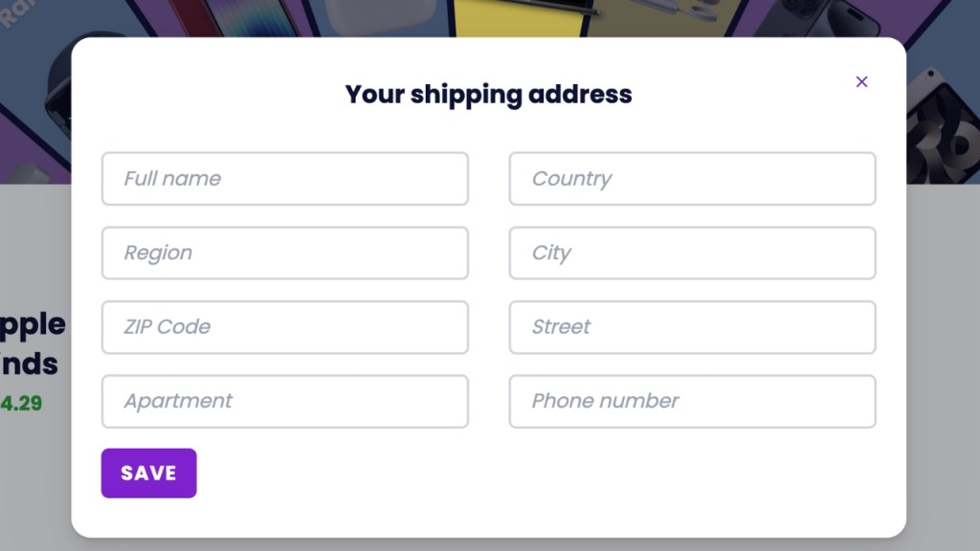
Task: Activate the ZIP Code input
Action: pyautogui.click(x=284, y=327)
